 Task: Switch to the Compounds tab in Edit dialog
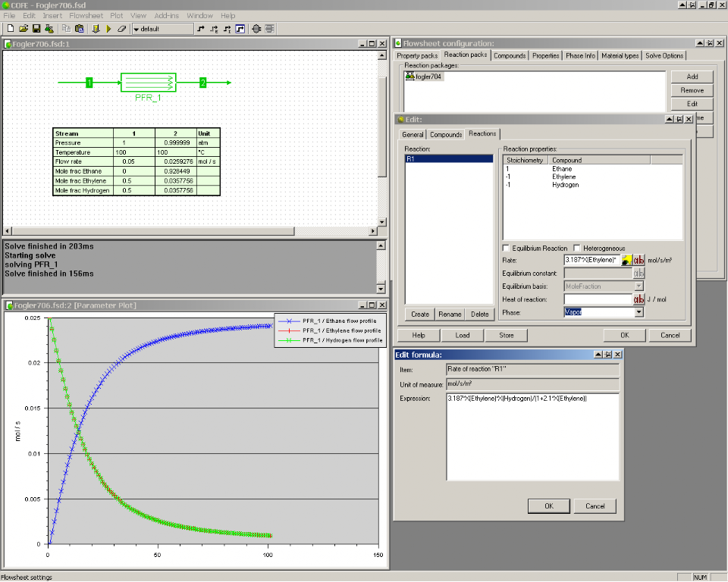[x=446, y=135]
